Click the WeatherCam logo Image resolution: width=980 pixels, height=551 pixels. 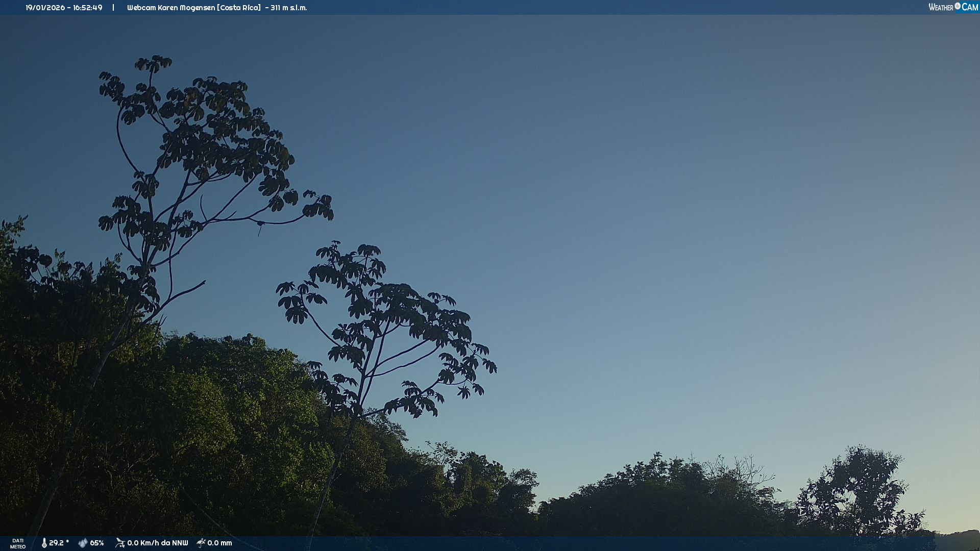pyautogui.click(x=953, y=7)
